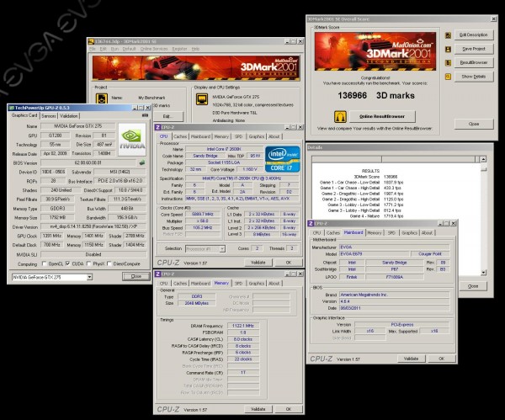Click Validate in CPU-Z Mainboard window

point(411,359)
